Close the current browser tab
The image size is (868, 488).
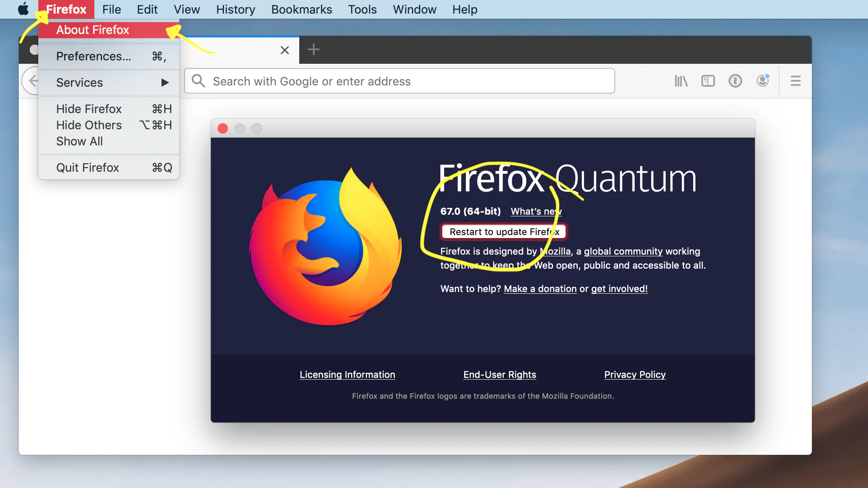click(x=285, y=50)
